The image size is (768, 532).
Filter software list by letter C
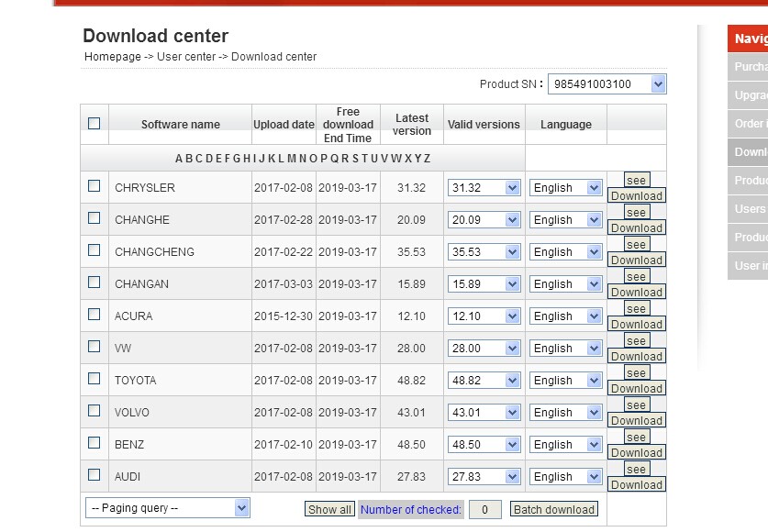[199, 159]
